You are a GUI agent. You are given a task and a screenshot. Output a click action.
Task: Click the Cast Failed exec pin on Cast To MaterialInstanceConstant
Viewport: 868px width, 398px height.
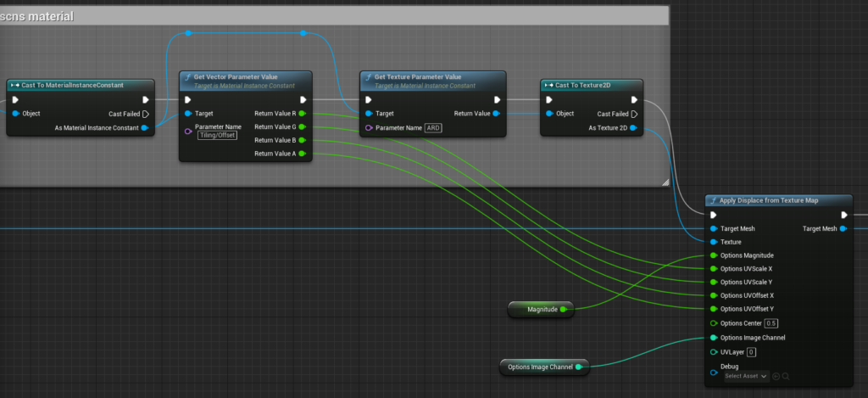coord(146,115)
